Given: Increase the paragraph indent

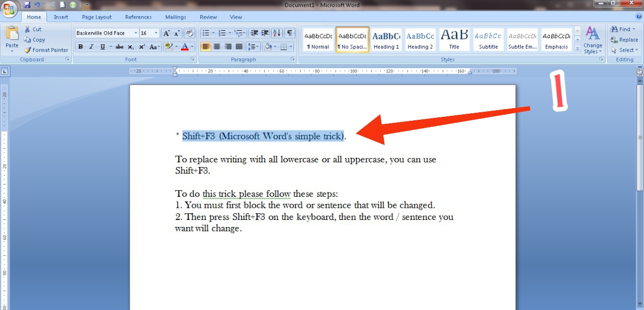Looking at the screenshot, I should click(x=265, y=33).
